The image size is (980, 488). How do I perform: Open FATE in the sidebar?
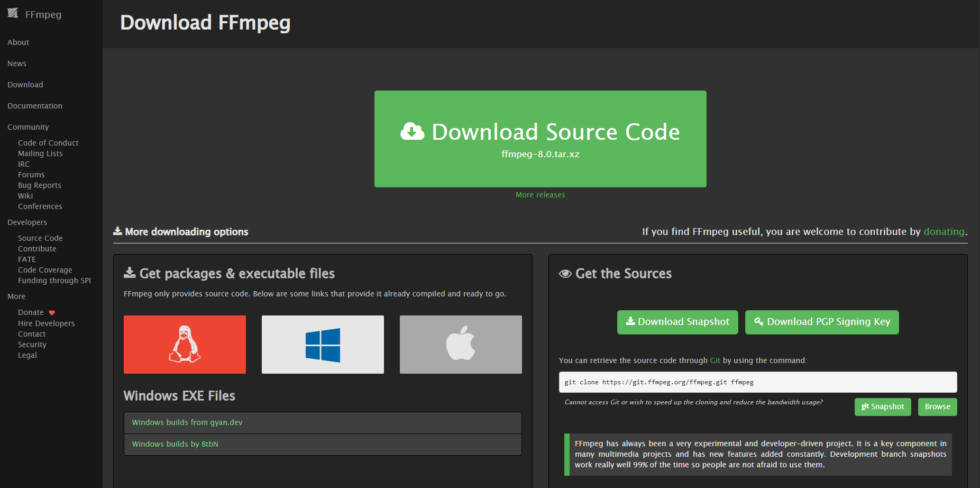point(27,259)
